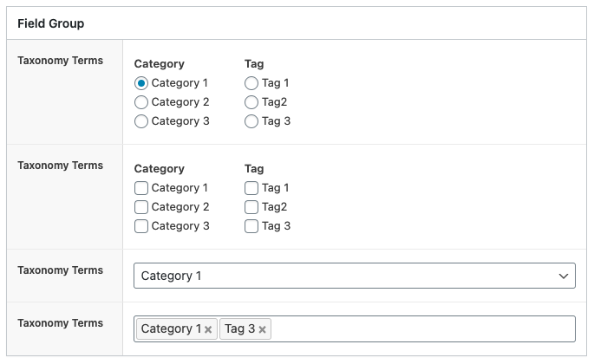The height and width of the screenshot is (364, 594).
Task: Click the Field Group header
Action: tap(51, 23)
